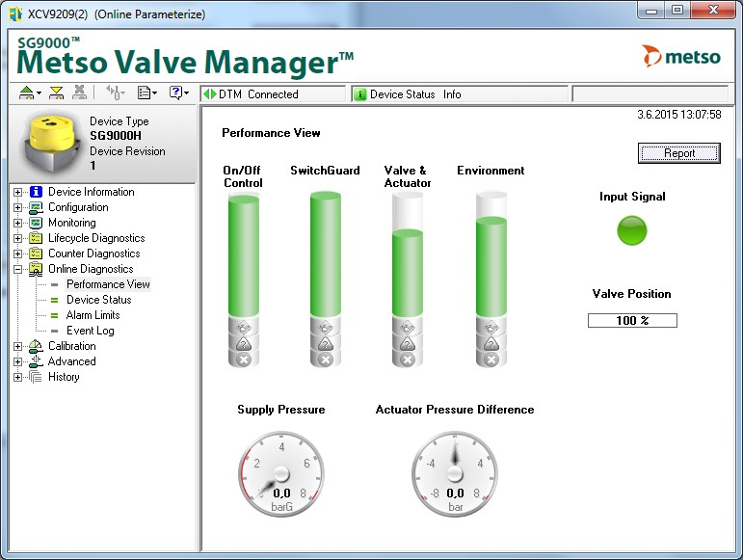Image resolution: width=743 pixels, height=560 pixels.
Task: Click the SwitchGuard green performance bar
Action: pos(326,253)
